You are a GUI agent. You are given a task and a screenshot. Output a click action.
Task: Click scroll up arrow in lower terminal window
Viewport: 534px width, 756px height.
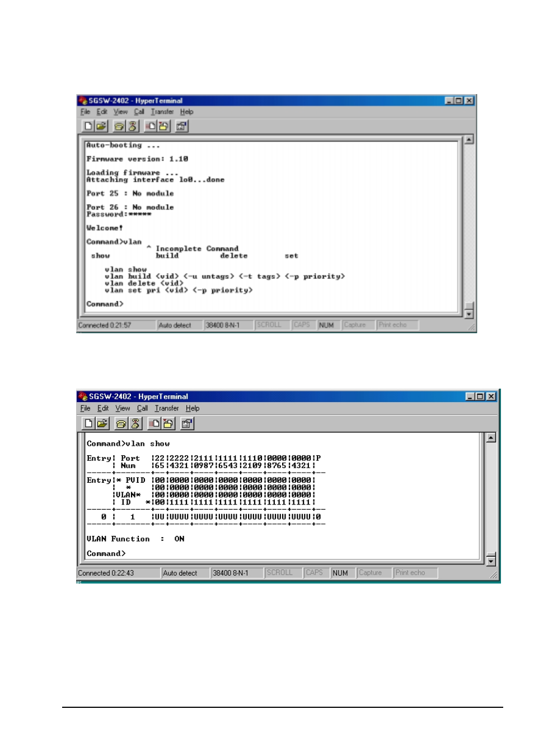(x=491, y=437)
